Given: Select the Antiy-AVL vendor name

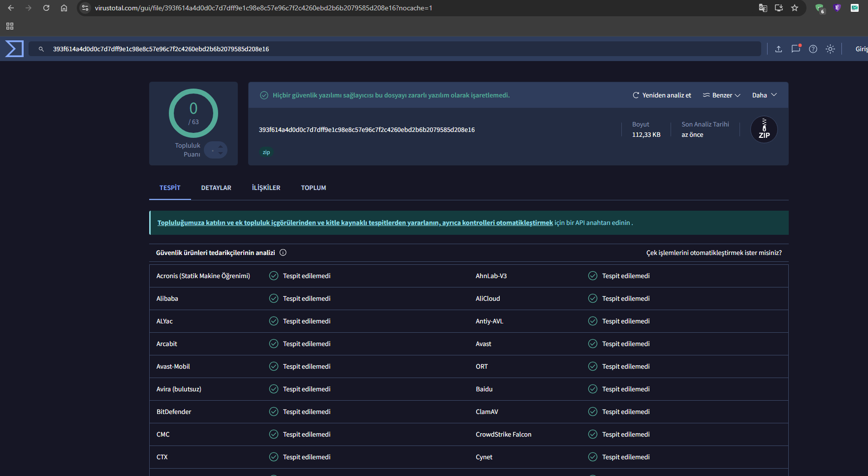Looking at the screenshot, I should tap(489, 321).
